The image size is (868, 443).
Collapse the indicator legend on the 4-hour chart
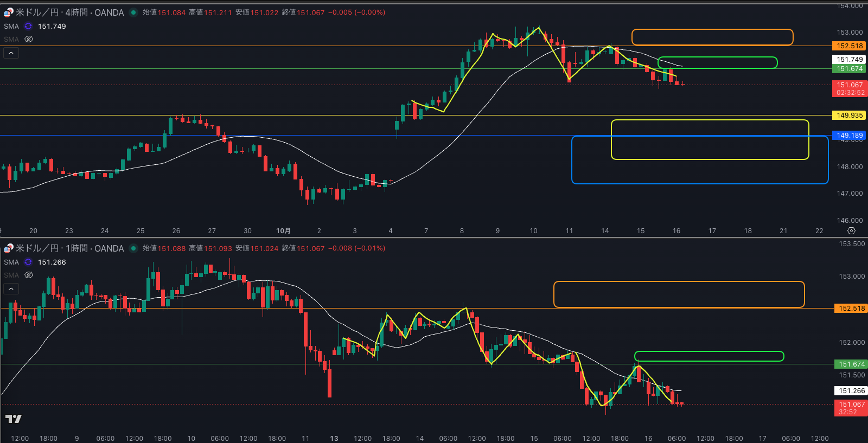11,53
